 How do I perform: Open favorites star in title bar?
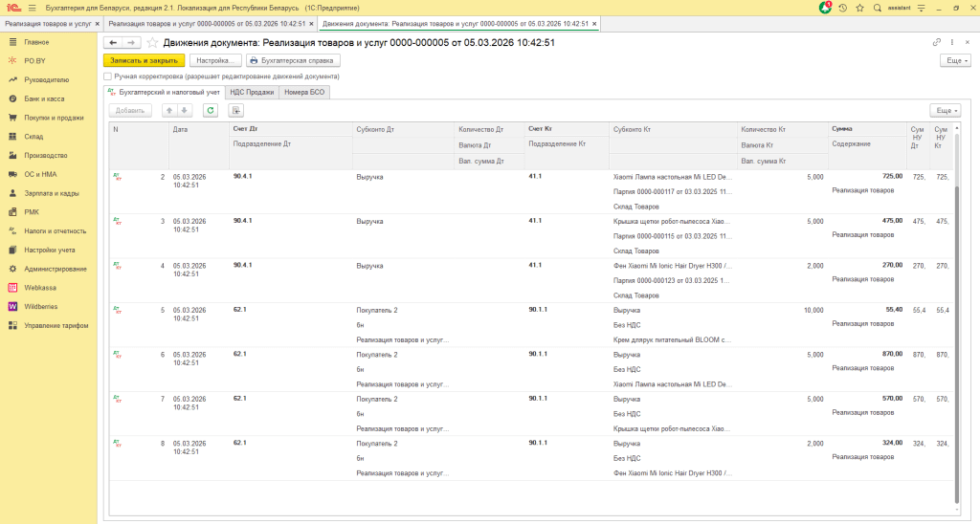(860, 8)
